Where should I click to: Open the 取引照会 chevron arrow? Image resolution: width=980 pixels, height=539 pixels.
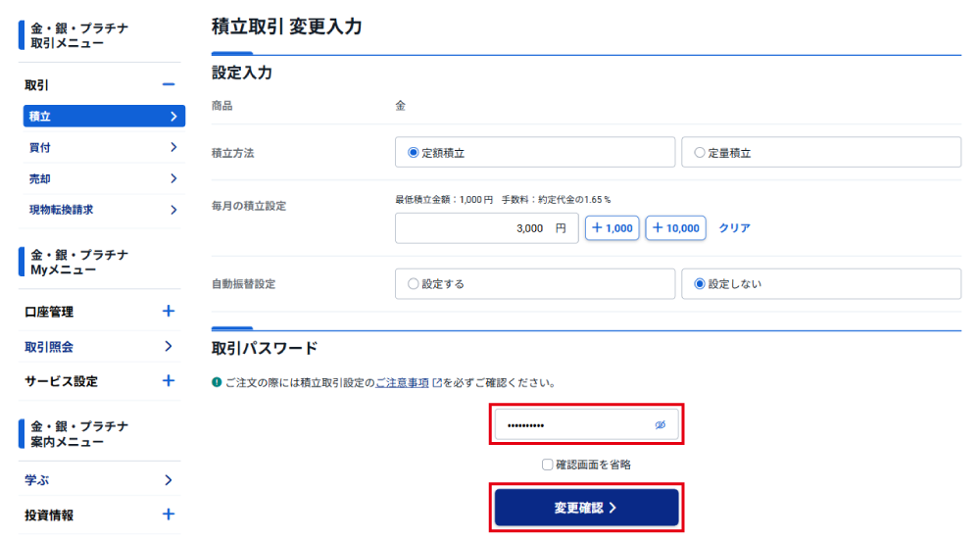pyautogui.click(x=169, y=346)
